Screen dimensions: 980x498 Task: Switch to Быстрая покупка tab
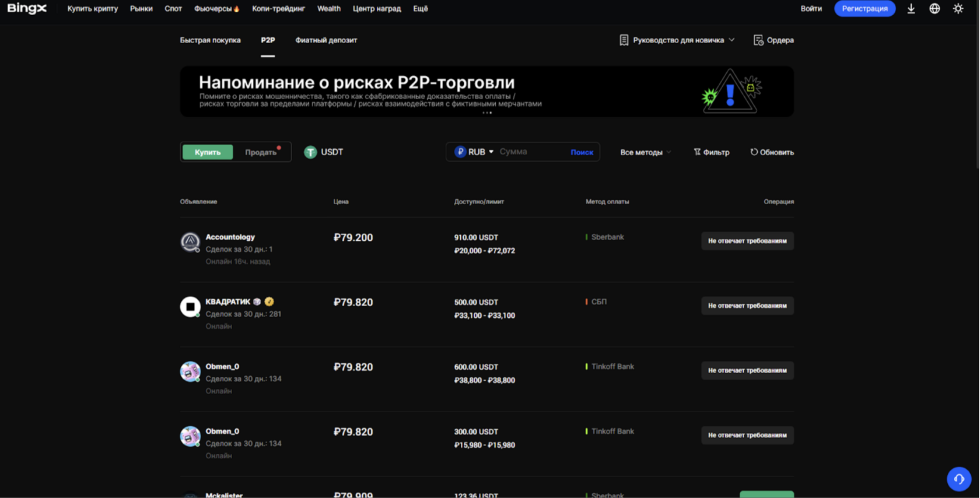coord(210,40)
